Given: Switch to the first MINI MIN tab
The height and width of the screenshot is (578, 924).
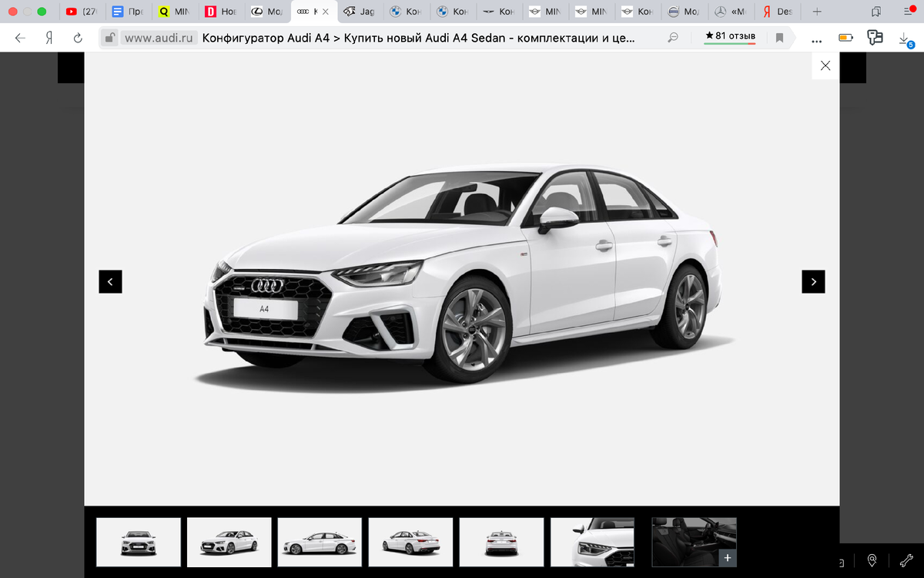Looking at the screenshot, I should (x=544, y=12).
